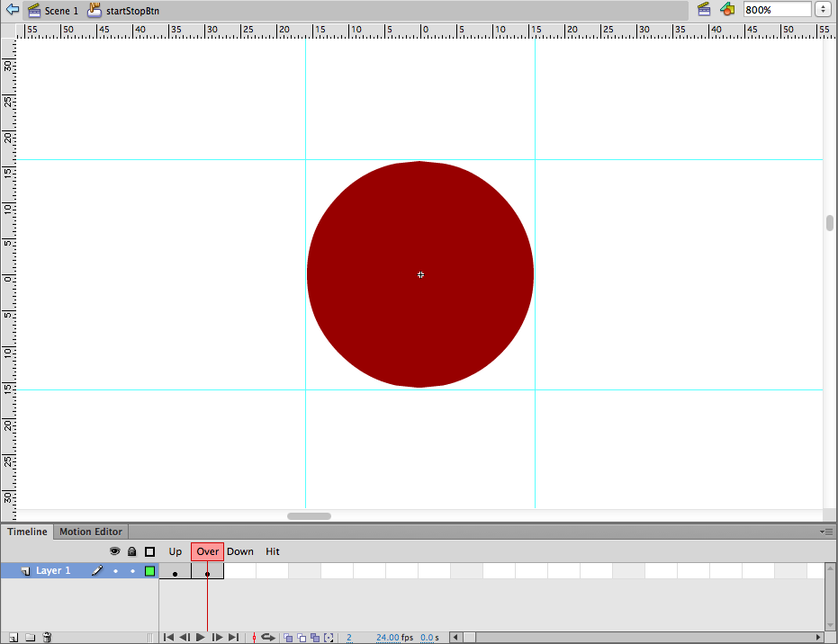The image size is (838, 644).
Task: Open the Edit Symbols menu icon
Action: click(727, 10)
